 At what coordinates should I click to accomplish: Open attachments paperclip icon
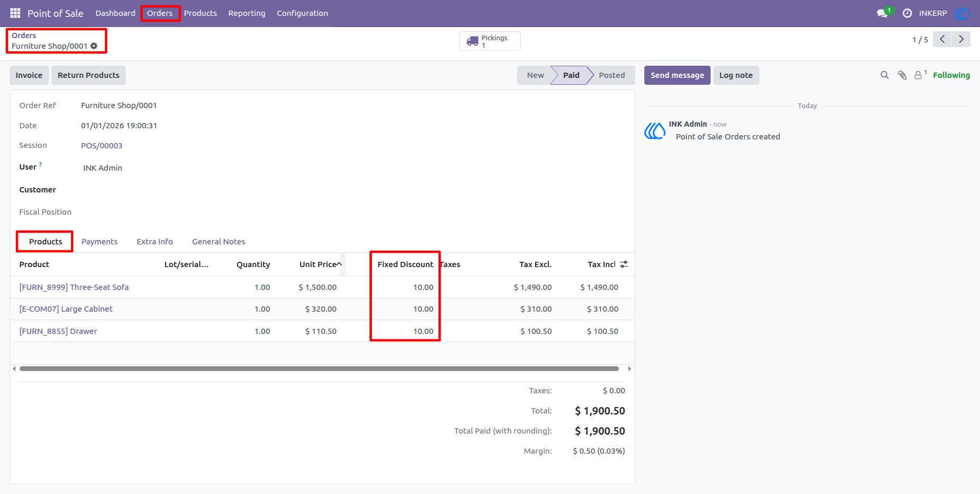tap(902, 75)
